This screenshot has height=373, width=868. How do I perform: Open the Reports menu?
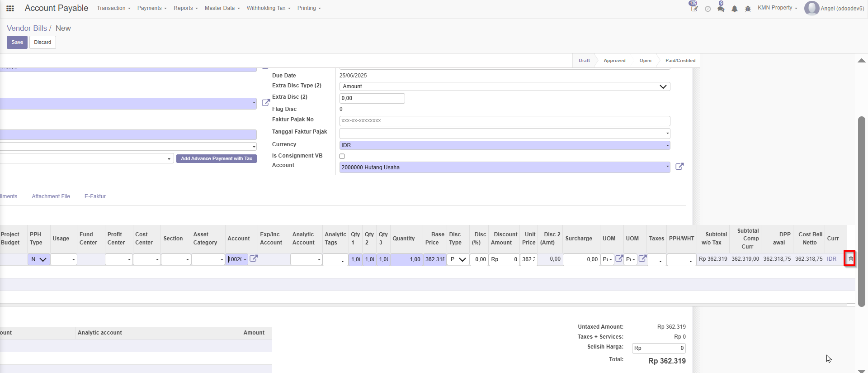click(x=185, y=8)
